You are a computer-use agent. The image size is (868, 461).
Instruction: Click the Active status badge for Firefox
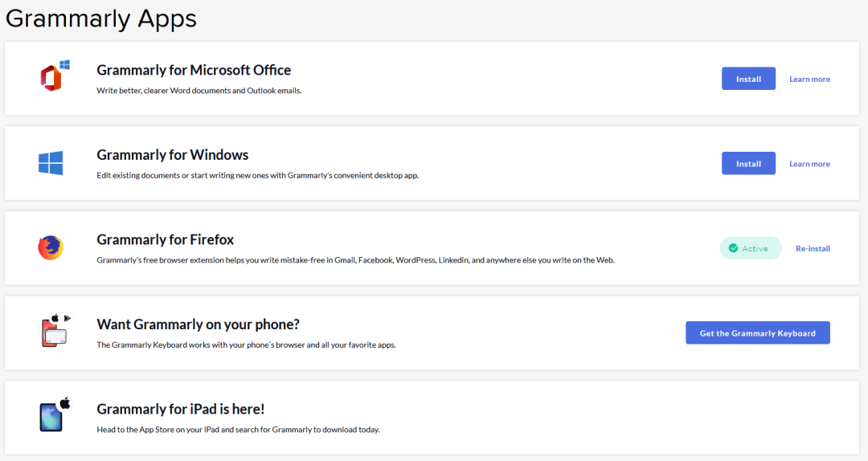751,248
